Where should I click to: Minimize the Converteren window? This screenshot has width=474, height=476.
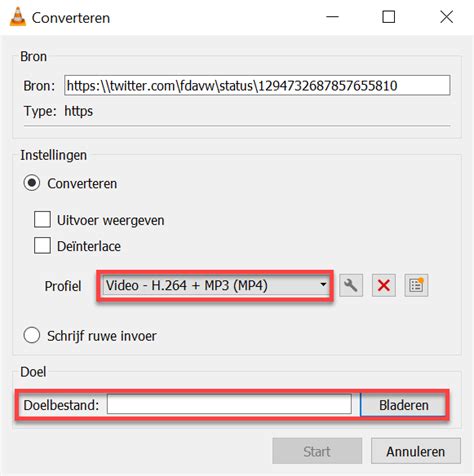[x=332, y=17]
